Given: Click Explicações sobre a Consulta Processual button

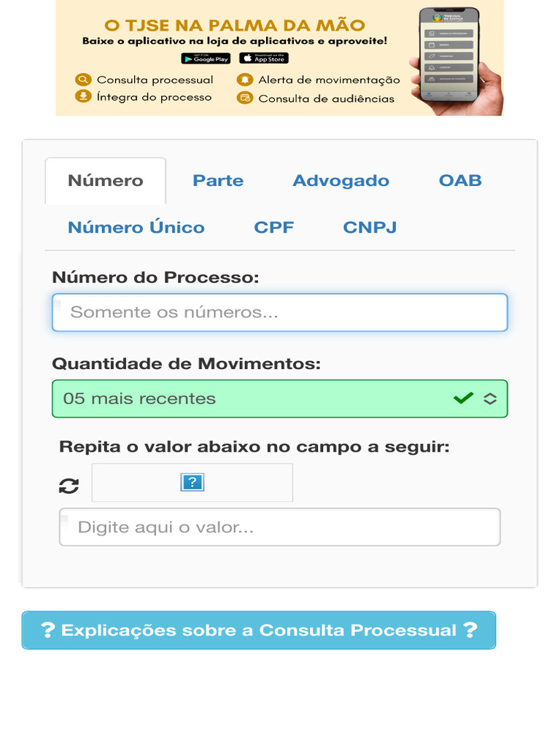Looking at the screenshot, I should 259,630.
